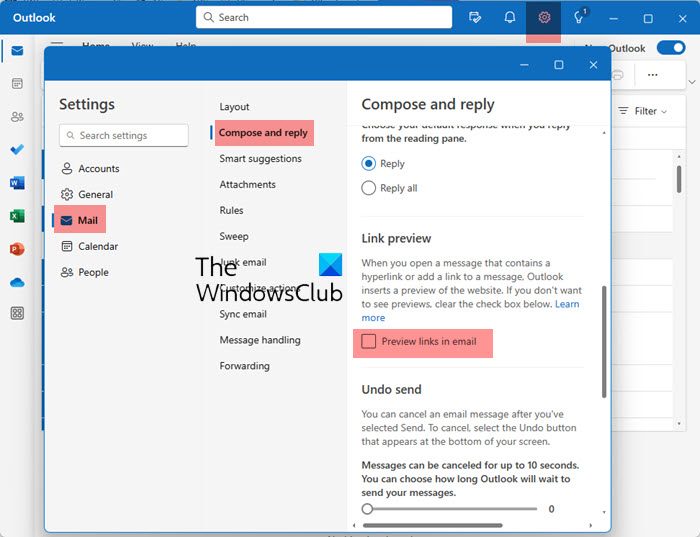Launch PowerPoint from the app sidebar

pyautogui.click(x=17, y=249)
